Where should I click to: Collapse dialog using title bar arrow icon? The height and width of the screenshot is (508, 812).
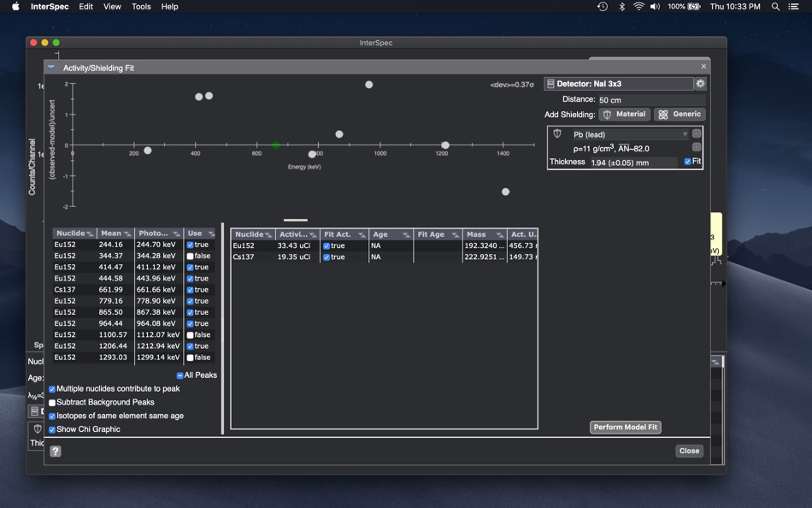(51, 67)
